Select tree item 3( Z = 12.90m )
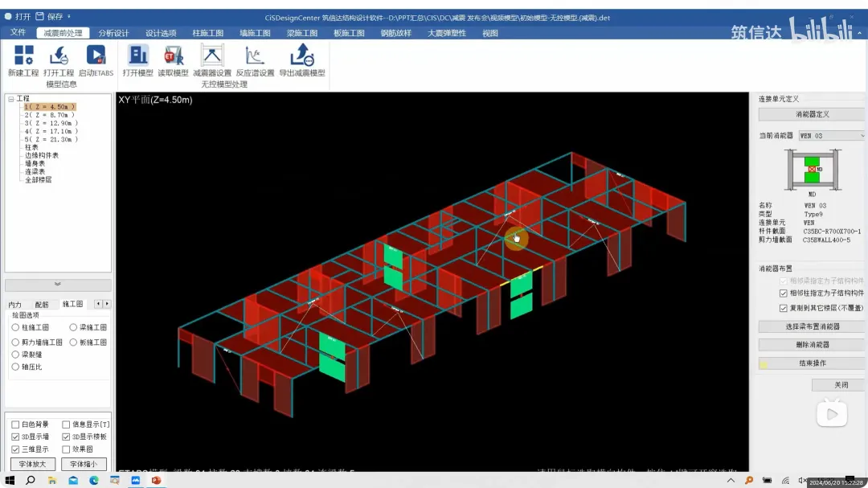The height and width of the screenshot is (488, 868). (x=51, y=123)
